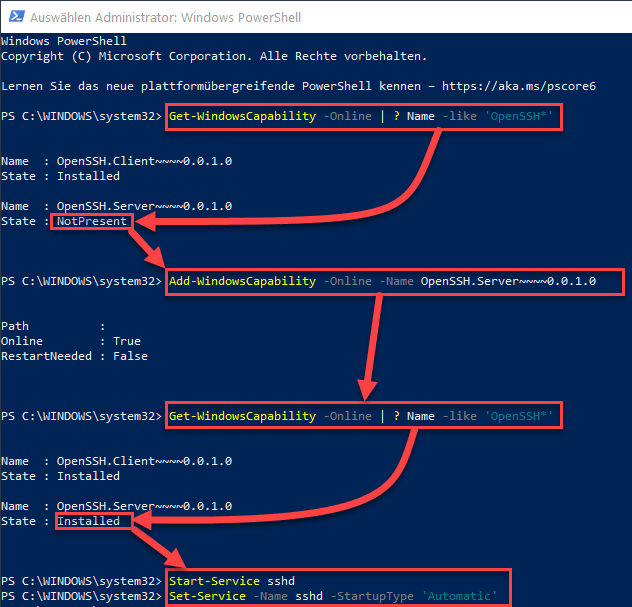Click the 'Automatic' startup type value

(459, 596)
